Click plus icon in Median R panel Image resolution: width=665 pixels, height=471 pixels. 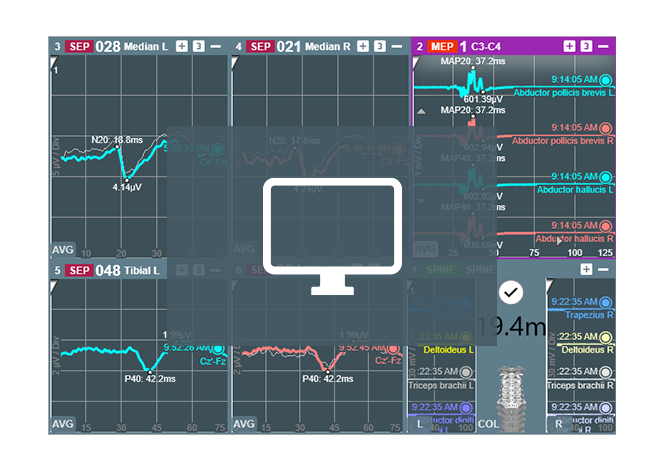point(363,46)
